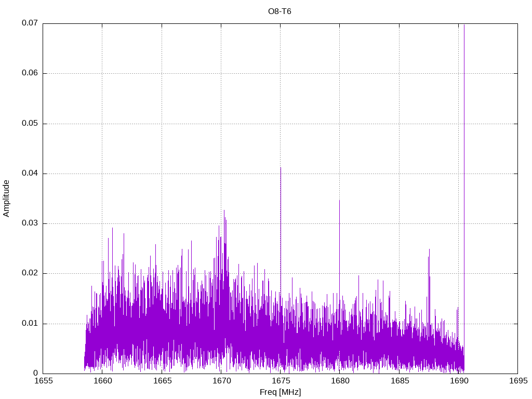
Task: Click the Freq [MHz] x-axis label
Action: tap(280, 392)
